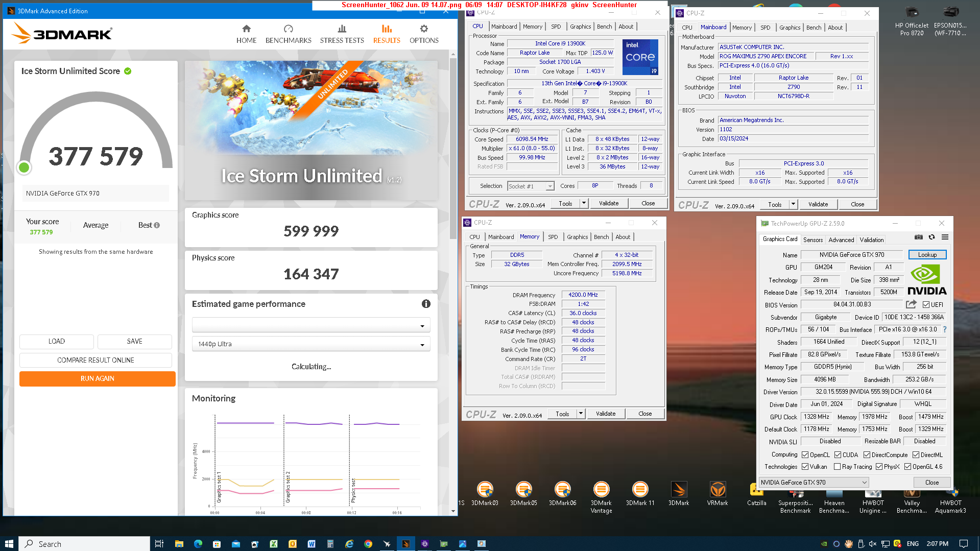This screenshot has height=551, width=980.
Task: Open 3DMark Options gear
Action: pyautogui.click(x=424, y=34)
